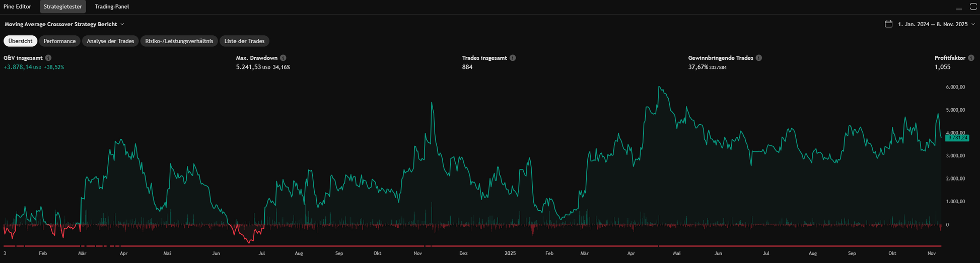Open the date range chevron dropdown
This screenshot has width=980, height=263.
(x=972, y=24)
